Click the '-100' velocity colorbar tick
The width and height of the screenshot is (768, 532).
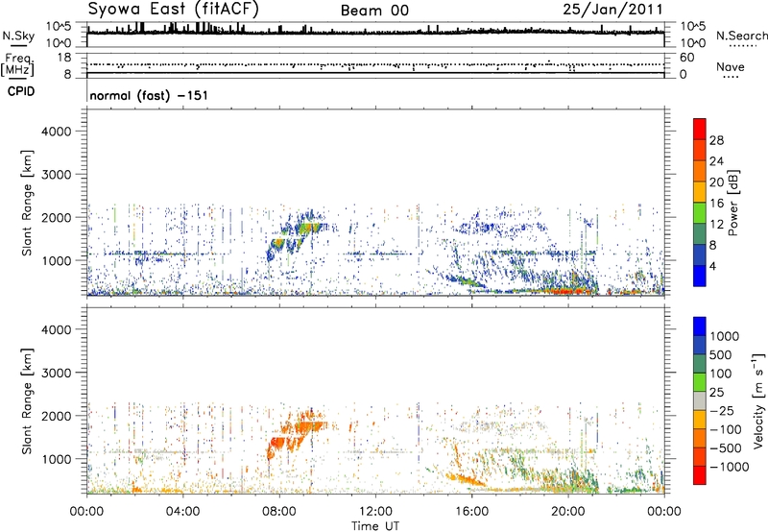[726, 429]
